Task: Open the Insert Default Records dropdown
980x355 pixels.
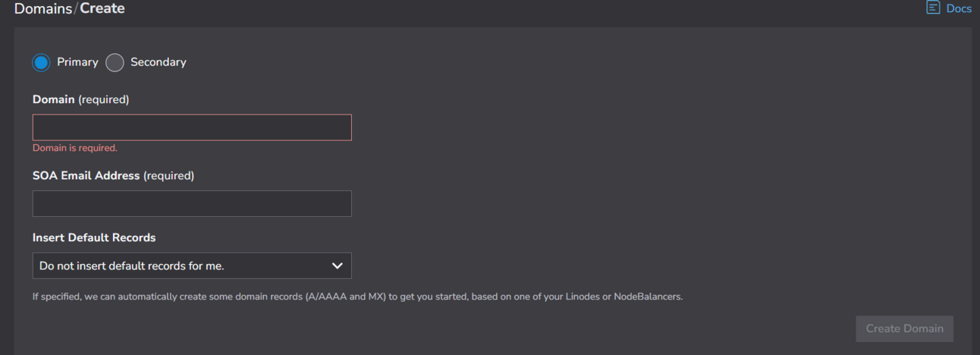Action: 192,265
